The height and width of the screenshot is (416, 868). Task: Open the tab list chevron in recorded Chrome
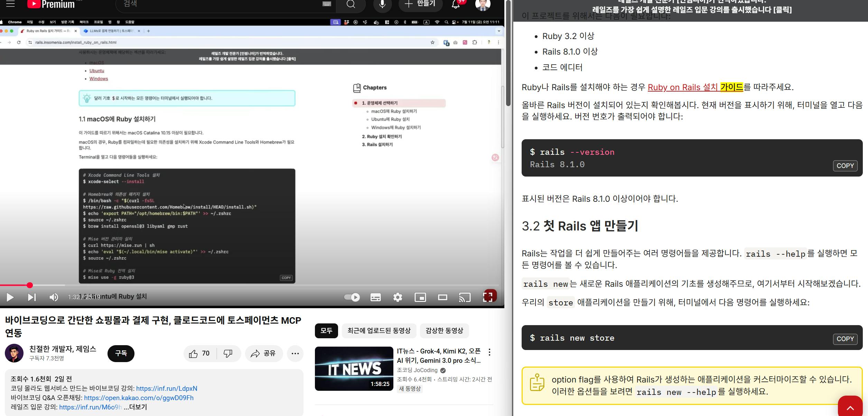[x=498, y=31]
